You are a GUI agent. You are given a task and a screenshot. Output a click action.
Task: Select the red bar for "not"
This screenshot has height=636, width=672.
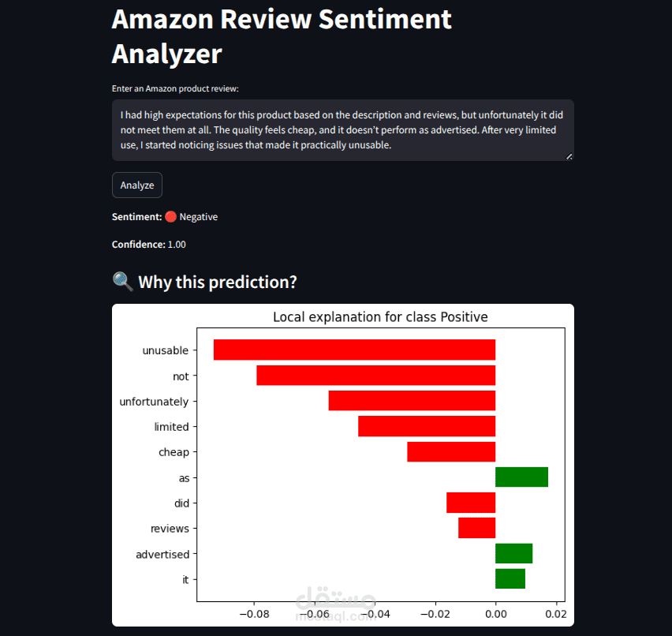tap(375, 376)
